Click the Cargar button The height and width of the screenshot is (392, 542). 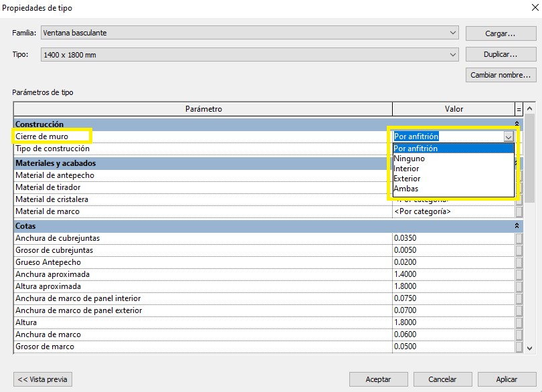501,33
